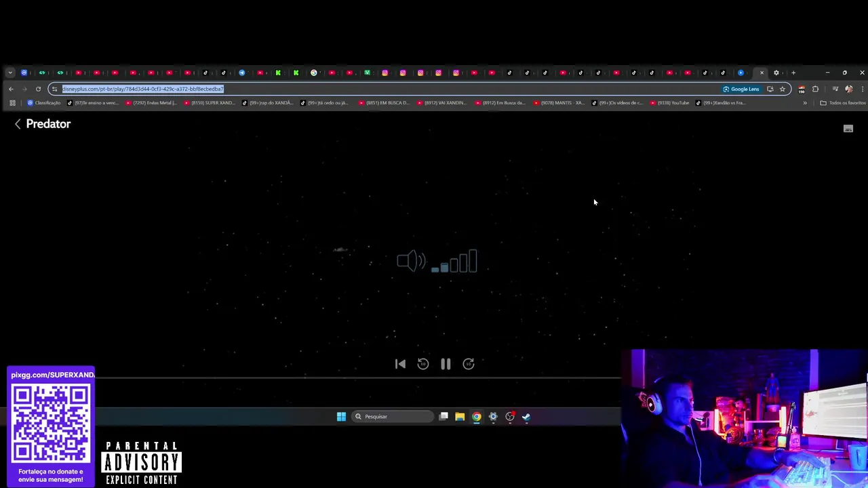Screen dimensions: 868x488
Task: Open the audio and subtitles menu icon
Action: pos(848,128)
